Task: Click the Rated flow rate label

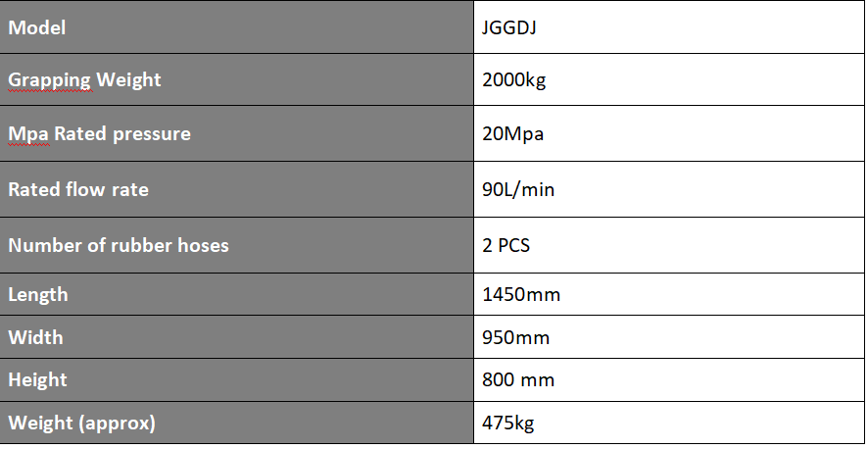Action: tap(78, 189)
